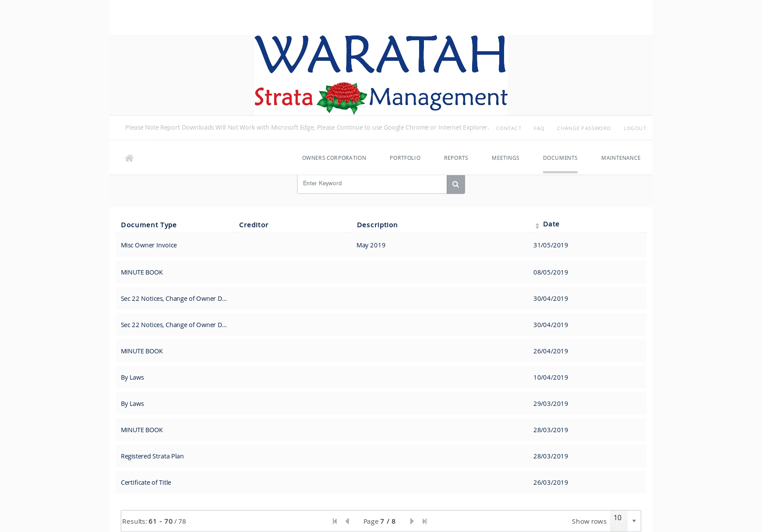Go to previous results page
The width and height of the screenshot is (762, 532).
pos(347,521)
